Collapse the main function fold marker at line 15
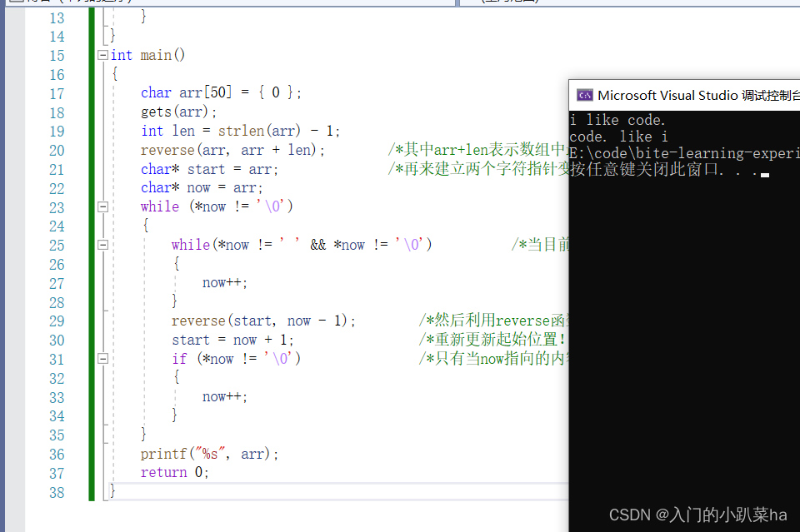Screen dimensions: 800x532 tap(102, 55)
